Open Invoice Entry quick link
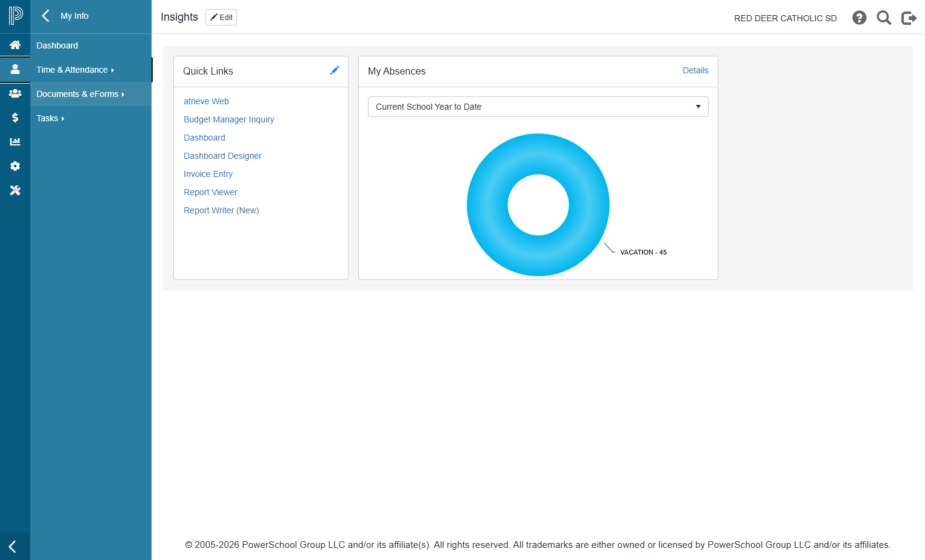925x560 pixels. click(x=208, y=174)
